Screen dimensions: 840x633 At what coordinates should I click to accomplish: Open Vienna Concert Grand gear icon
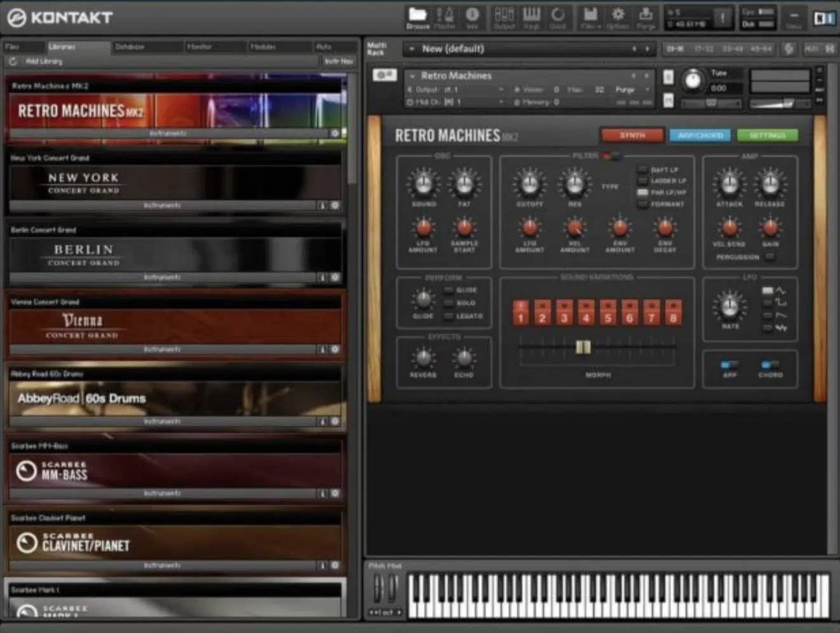(x=335, y=350)
